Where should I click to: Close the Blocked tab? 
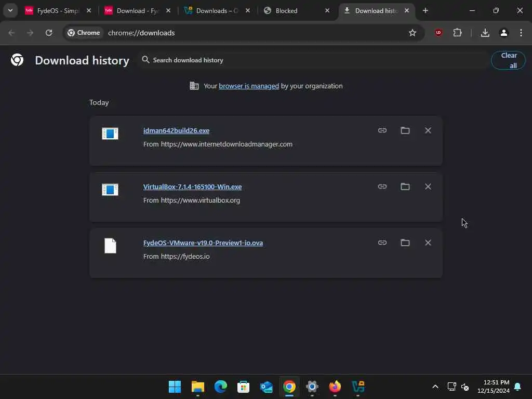[327, 10]
